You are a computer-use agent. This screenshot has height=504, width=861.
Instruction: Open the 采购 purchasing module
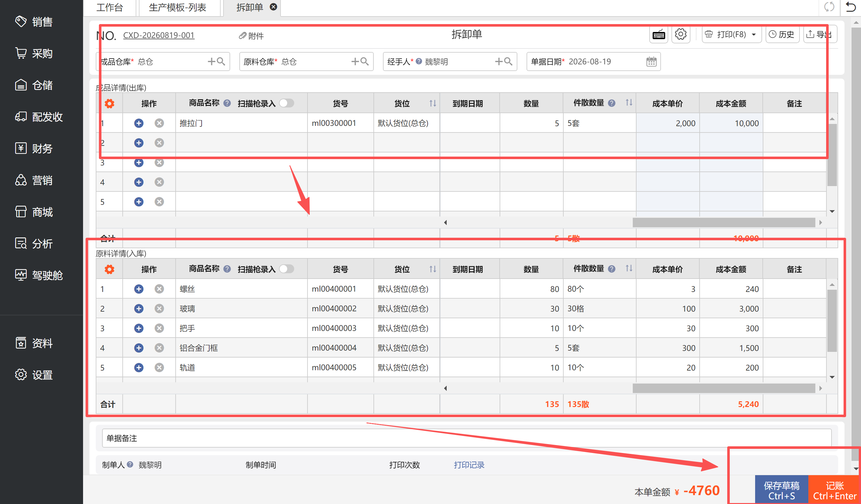[34, 54]
